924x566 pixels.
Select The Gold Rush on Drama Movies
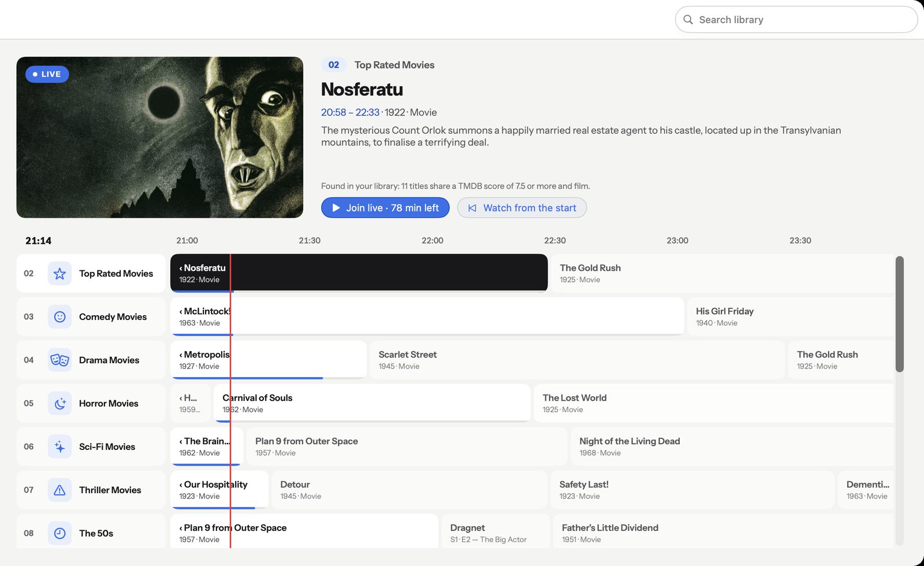pyautogui.click(x=841, y=360)
